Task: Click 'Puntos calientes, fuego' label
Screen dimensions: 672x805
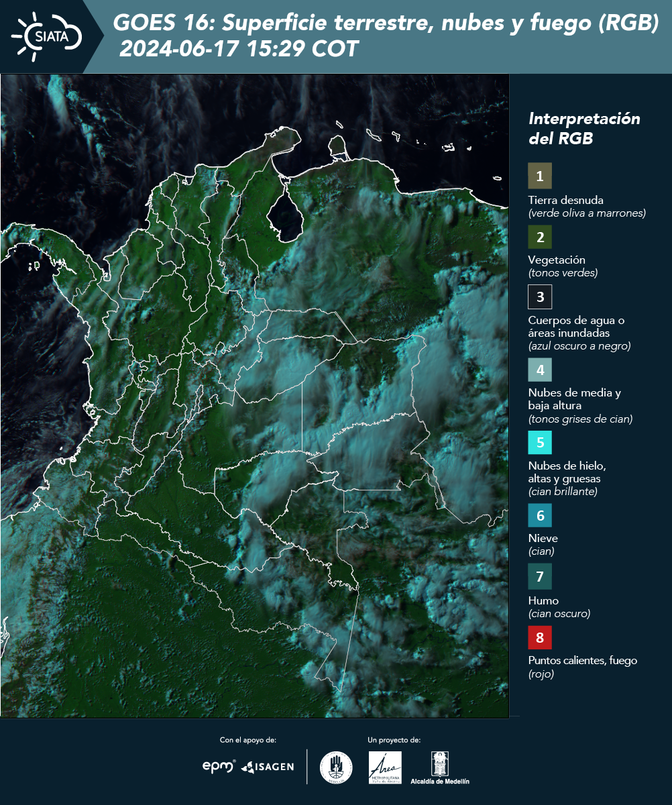Action: (x=583, y=660)
